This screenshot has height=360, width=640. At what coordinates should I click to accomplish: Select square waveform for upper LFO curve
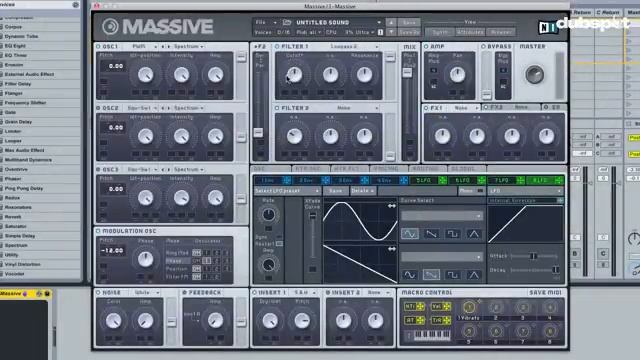(x=453, y=234)
